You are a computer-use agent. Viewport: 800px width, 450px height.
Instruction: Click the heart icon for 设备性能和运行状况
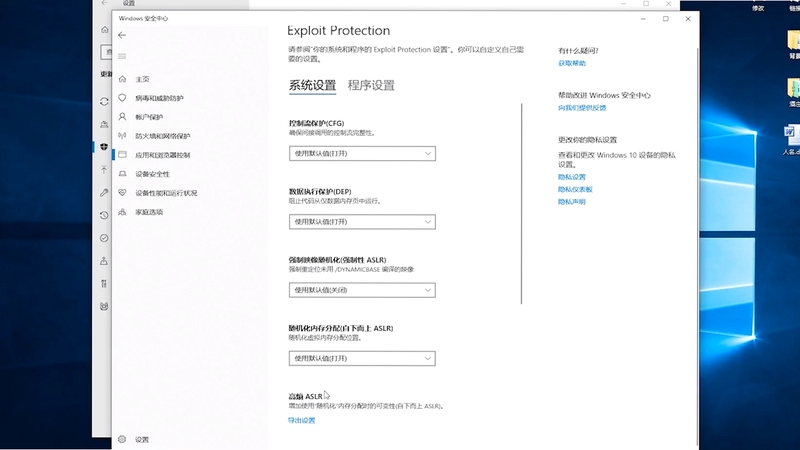coord(122,193)
